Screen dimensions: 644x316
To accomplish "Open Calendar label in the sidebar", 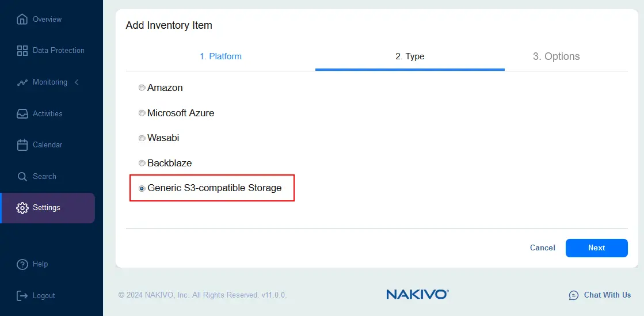I will 48,145.
